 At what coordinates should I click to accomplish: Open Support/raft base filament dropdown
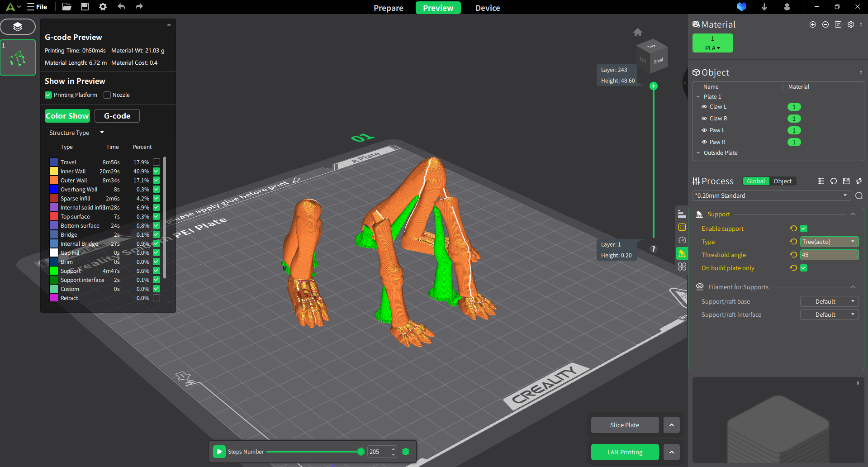(x=829, y=301)
